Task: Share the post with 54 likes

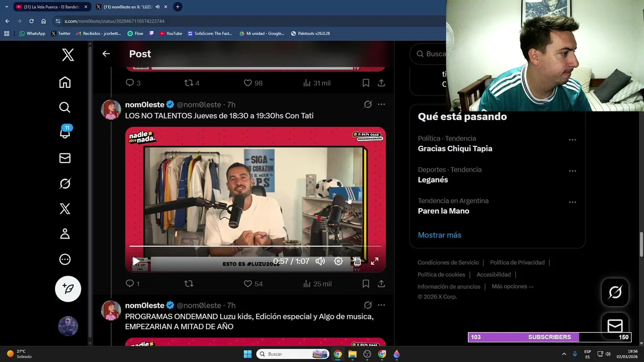Action: 381,284
